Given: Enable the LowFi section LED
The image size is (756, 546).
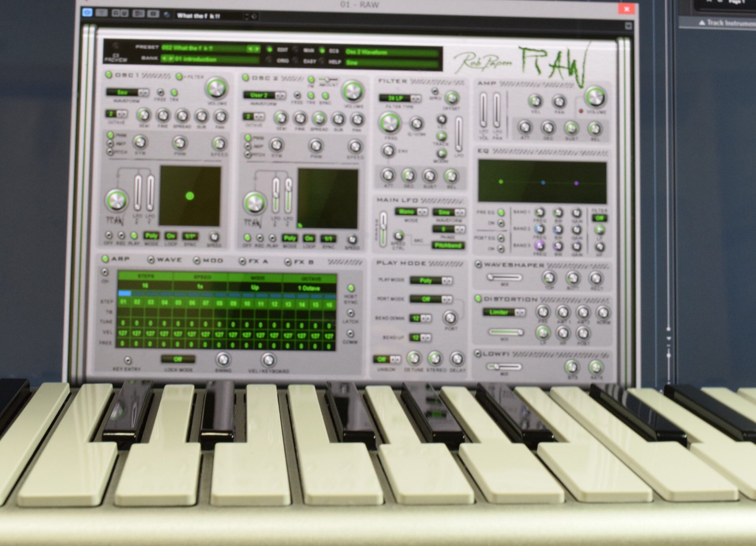Looking at the screenshot, I should click(x=477, y=353).
